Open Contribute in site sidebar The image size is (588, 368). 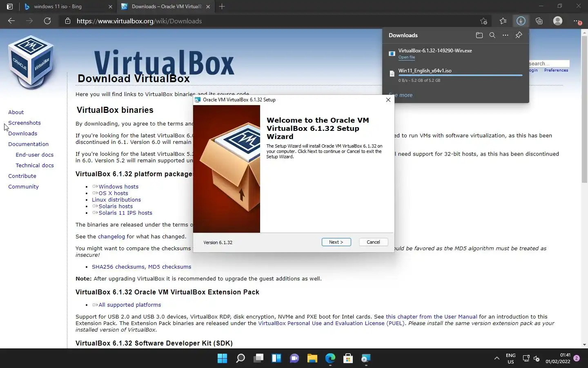(x=22, y=176)
